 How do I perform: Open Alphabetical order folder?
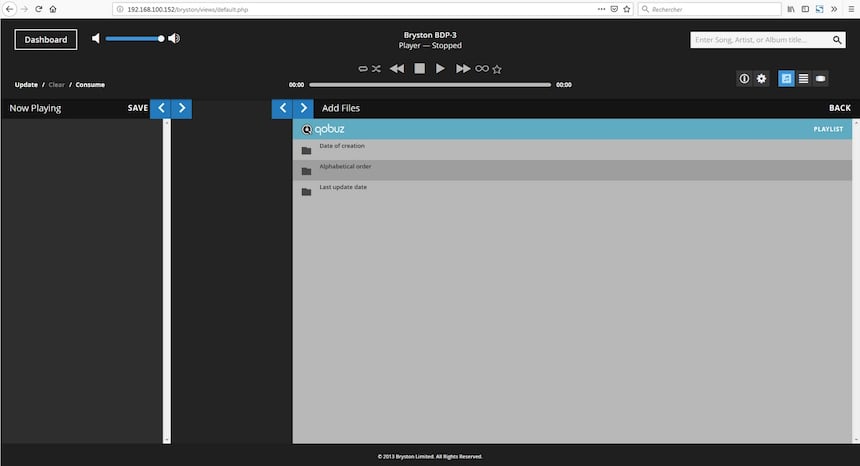point(572,170)
